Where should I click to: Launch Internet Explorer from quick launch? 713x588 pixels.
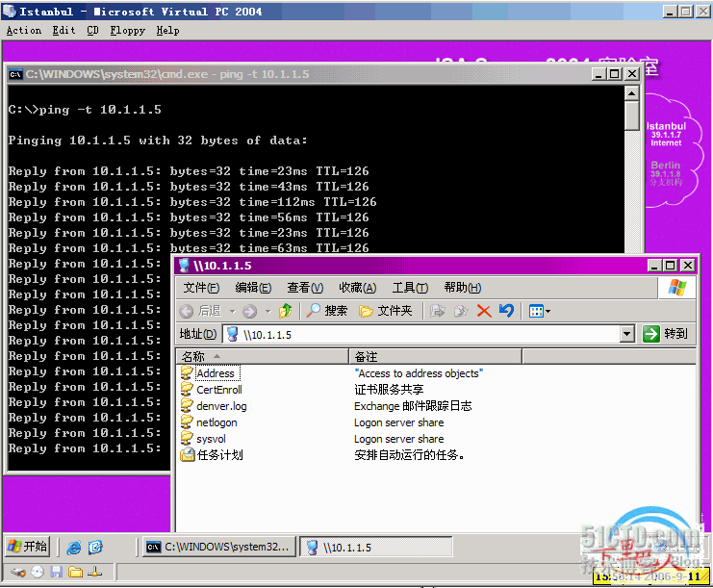click(74, 547)
